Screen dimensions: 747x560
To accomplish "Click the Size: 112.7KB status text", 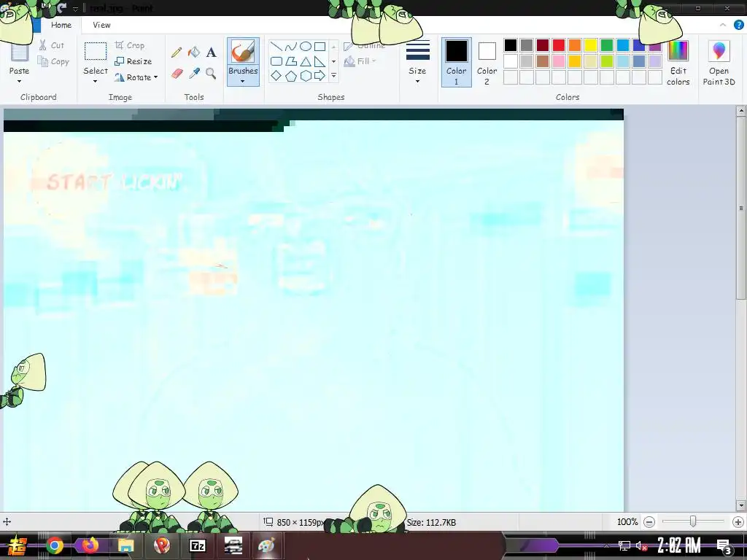I will coord(431,522).
